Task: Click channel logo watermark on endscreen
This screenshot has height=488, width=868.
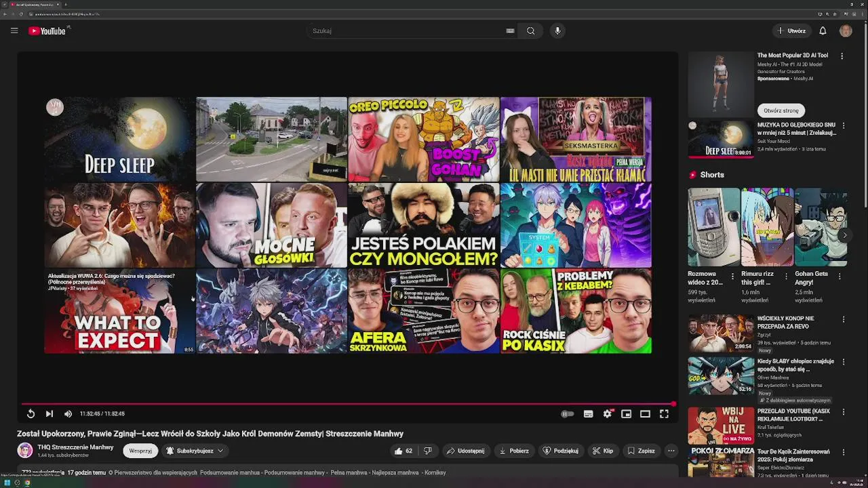Action: [55, 107]
